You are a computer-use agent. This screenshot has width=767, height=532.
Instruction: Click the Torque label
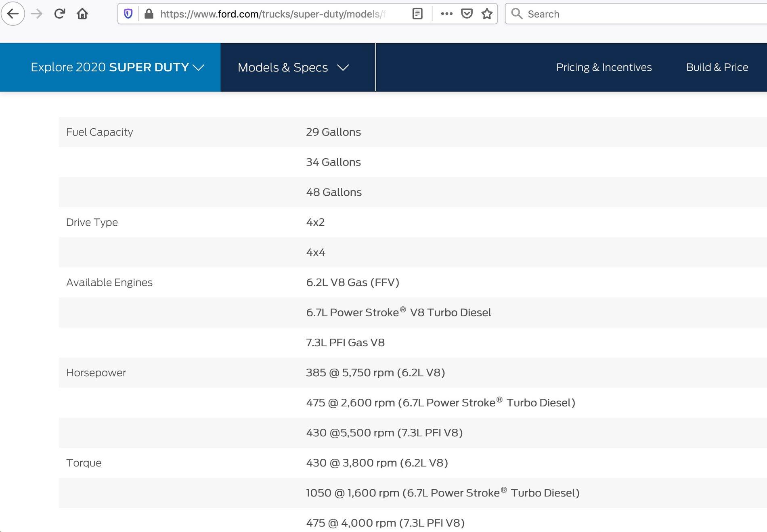tap(84, 463)
